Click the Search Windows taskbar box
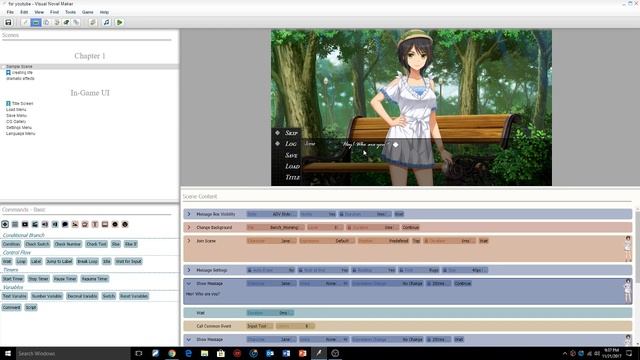Screen dimensions: 640x360 coord(73,353)
